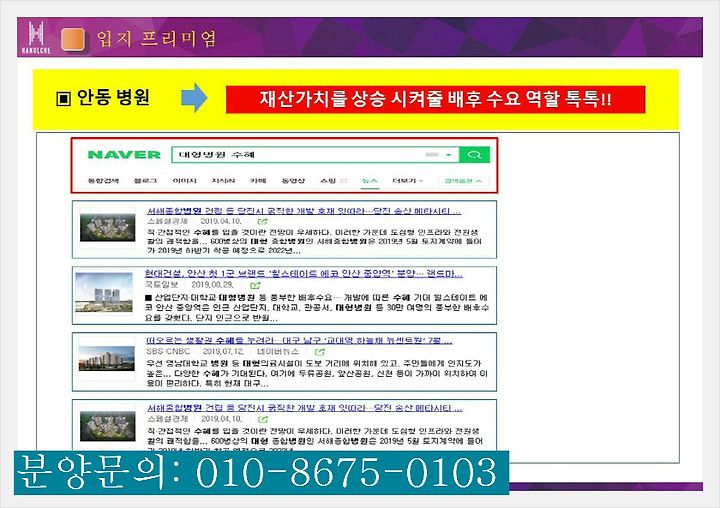This screenshot has height=508, width=720.
Task: Switch to the 지식iN tab
Action: pyautogui.click(x=223, y=181)
